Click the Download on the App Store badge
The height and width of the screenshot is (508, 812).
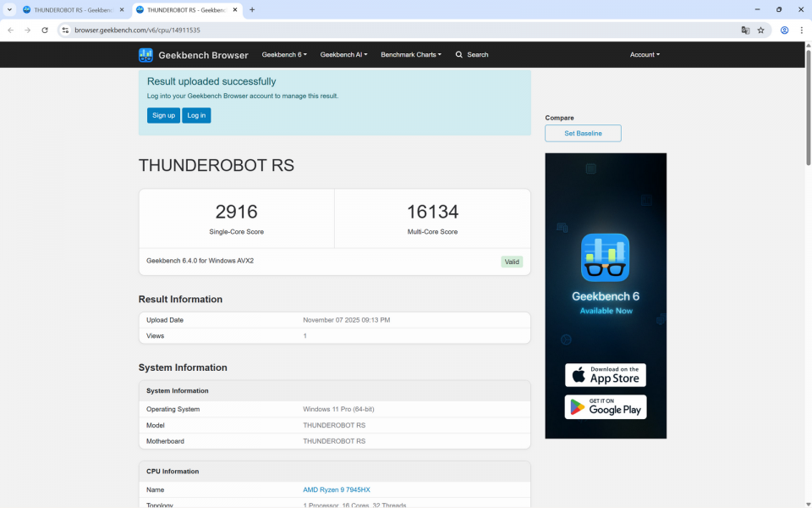pos(606,375)
